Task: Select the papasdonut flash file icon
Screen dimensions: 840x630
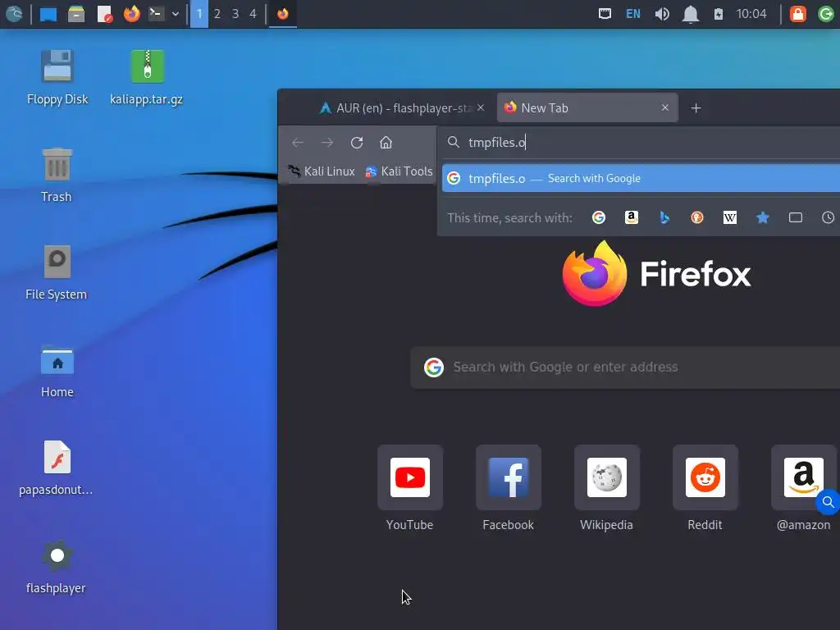Action: 57,468
